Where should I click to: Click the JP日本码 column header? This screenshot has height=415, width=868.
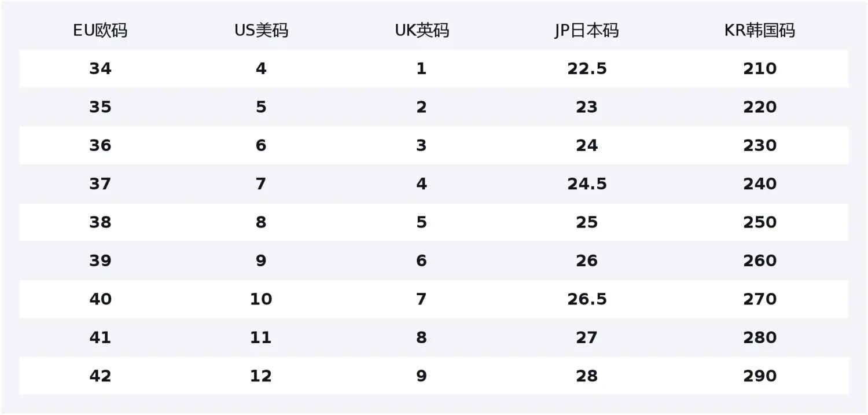coord(586,31)
